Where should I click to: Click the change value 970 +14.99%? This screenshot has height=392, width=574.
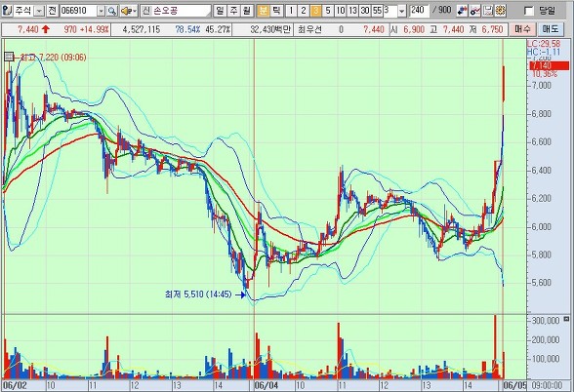tap(86, 29)
